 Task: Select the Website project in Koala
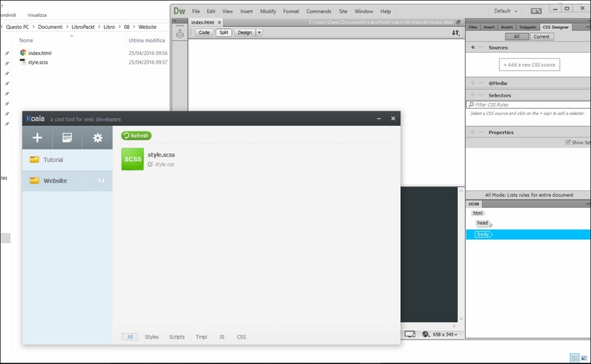coord(67,180)
